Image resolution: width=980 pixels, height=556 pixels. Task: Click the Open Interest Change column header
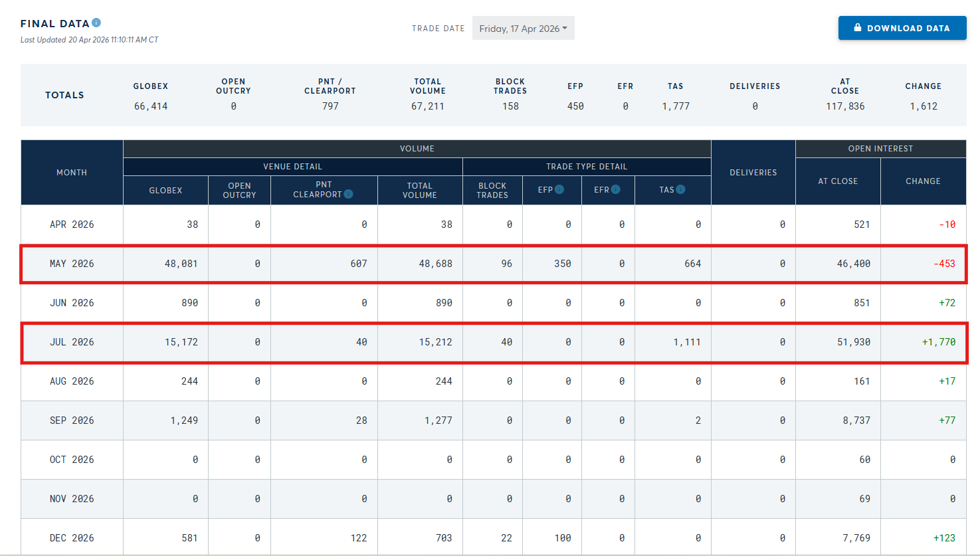923,181
